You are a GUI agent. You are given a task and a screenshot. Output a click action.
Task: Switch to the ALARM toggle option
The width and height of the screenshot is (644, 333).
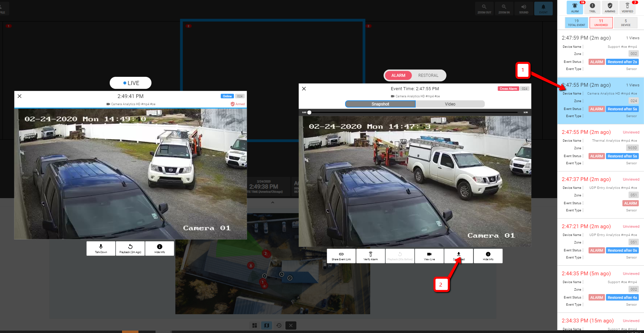click(398, 75)
